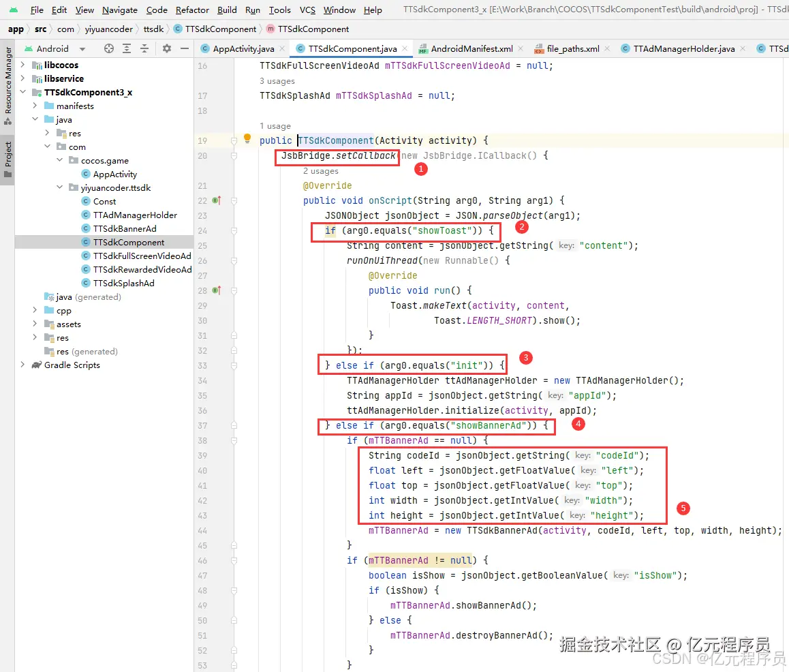Expand the assets folder
Screen dimensions: 789x672
pos(35,324)
